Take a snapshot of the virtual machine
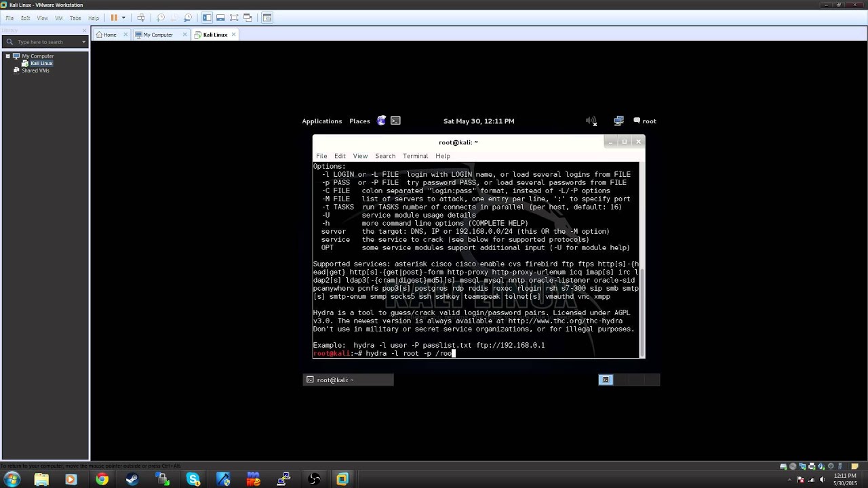Screen dimensions: 868x488 161,18
